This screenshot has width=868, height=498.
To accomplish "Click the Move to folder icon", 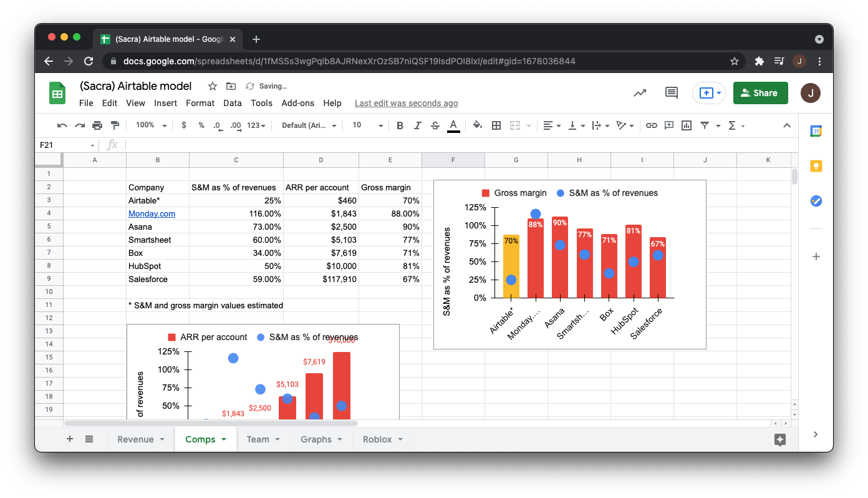I will click(231, 86).
